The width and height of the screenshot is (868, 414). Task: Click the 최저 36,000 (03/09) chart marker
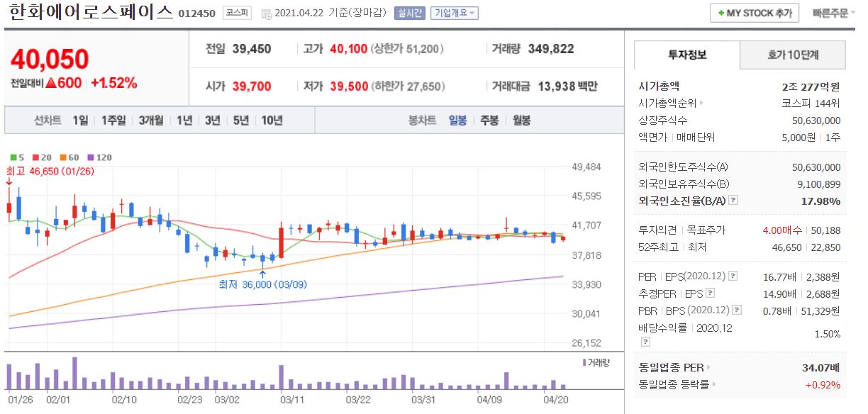click(262, 284)
